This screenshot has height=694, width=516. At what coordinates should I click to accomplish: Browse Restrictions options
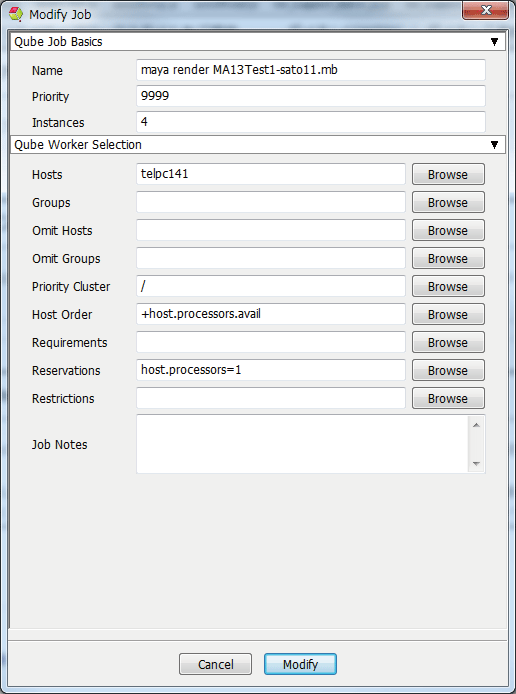point(448,398)
